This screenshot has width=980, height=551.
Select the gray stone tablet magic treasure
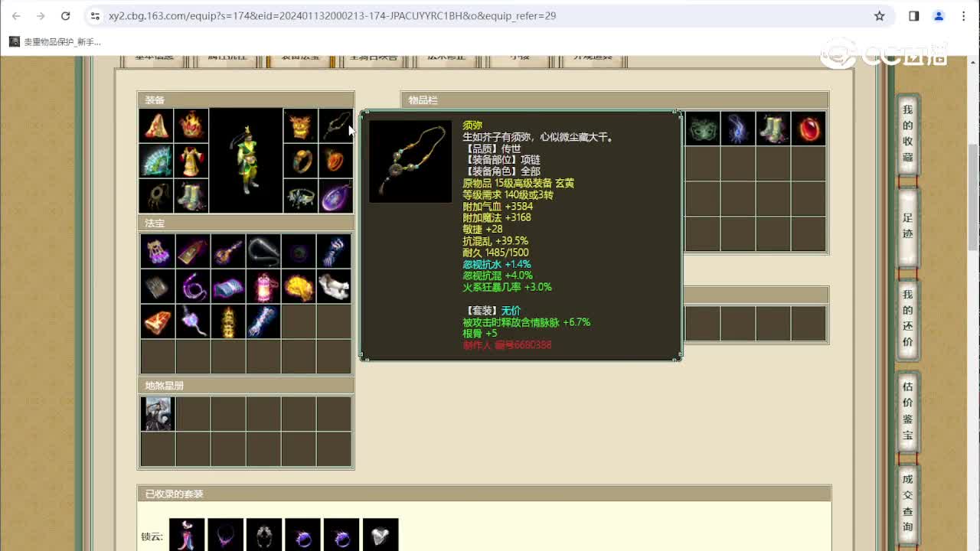[x=158, y=286]
